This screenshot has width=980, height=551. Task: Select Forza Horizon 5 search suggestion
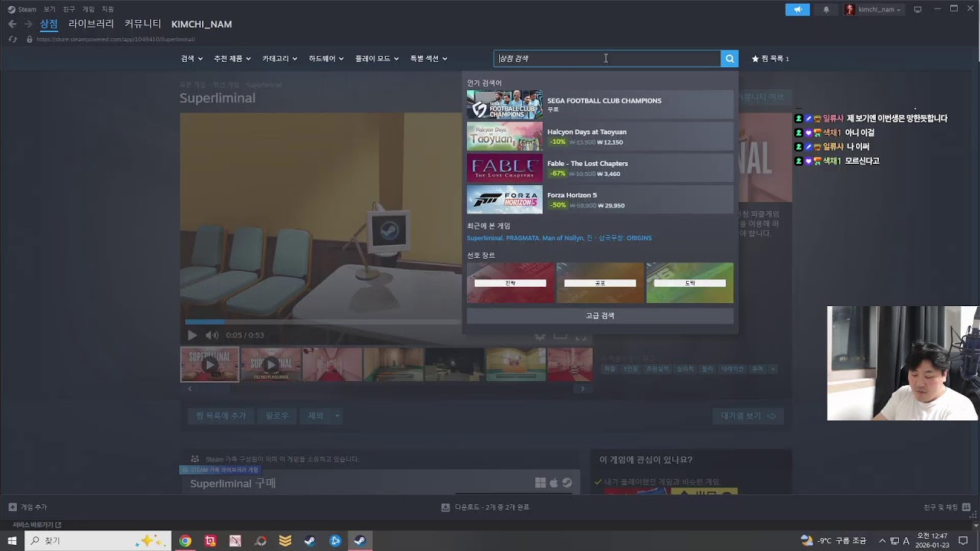tap(600, 200)
